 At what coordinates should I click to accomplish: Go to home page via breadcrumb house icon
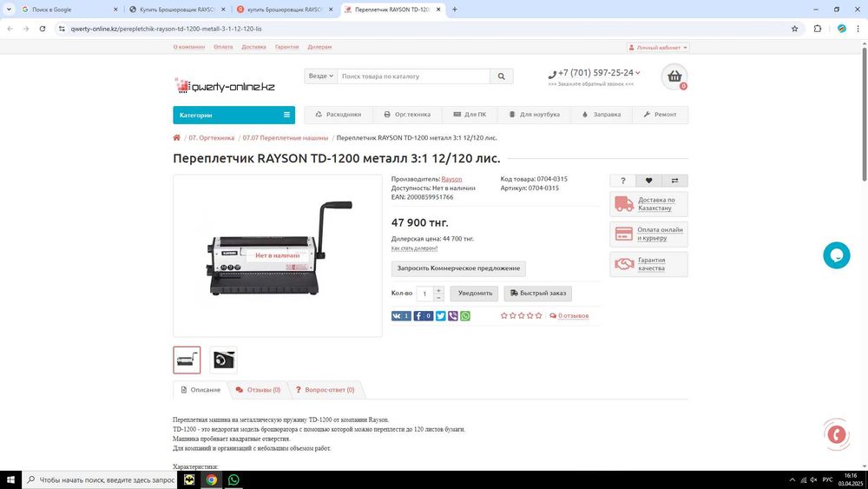tap(176, 137)
